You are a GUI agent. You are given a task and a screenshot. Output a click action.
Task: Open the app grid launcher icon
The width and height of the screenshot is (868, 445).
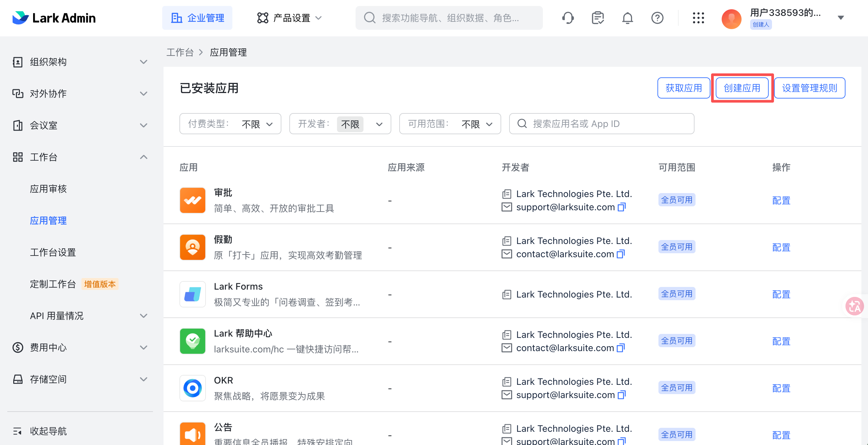pos(698,18)
